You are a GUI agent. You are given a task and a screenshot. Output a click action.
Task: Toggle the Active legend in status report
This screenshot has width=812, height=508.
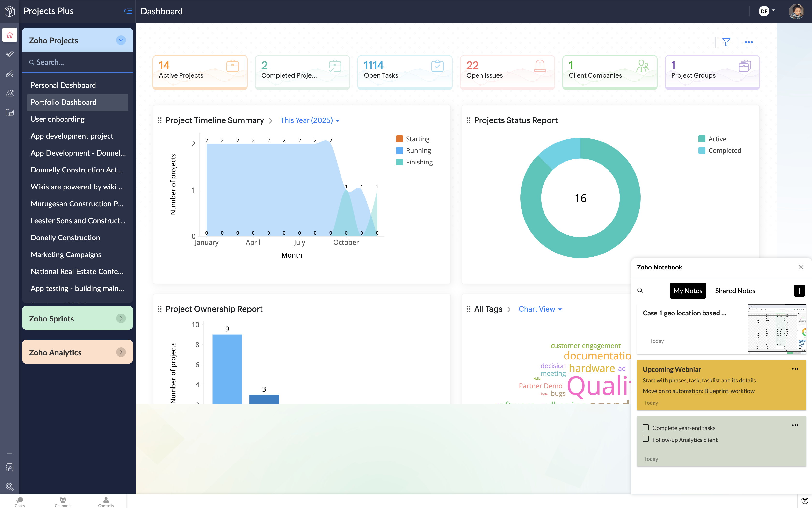coord(712,139)
